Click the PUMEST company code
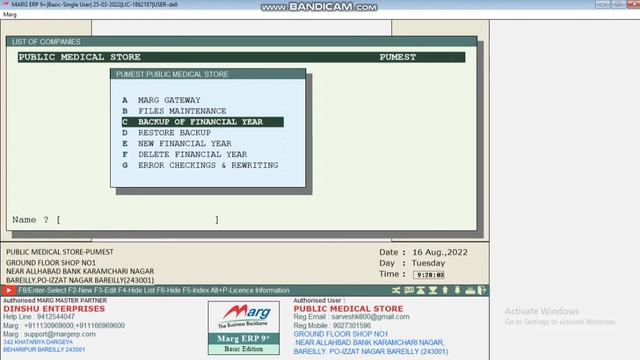This screenshot has width=640, height=360. point(398,57)
